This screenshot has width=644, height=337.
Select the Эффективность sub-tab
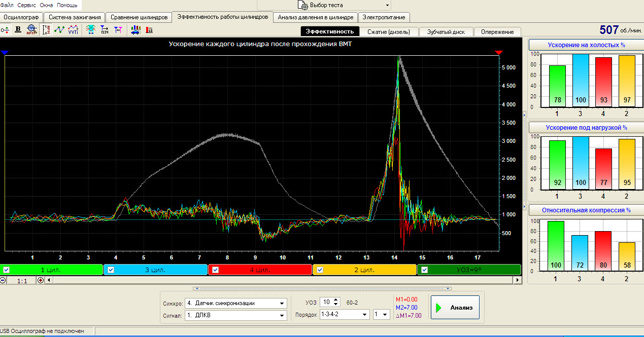pyautogui.click(x=330, y=31)
